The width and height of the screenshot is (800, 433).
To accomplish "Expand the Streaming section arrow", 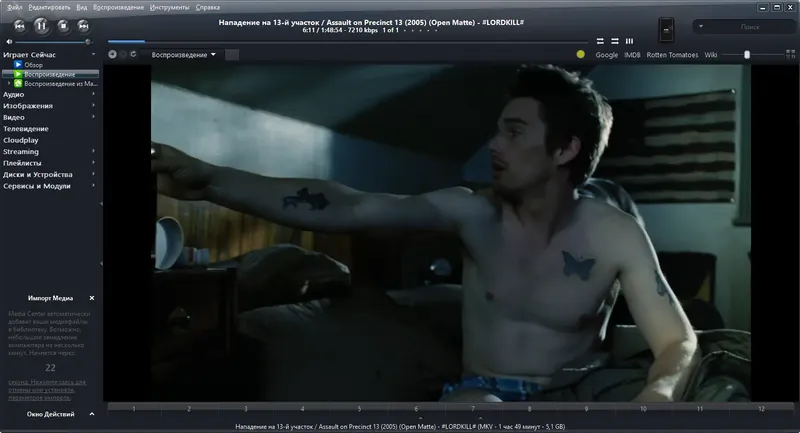I will (x=93, y=151).
